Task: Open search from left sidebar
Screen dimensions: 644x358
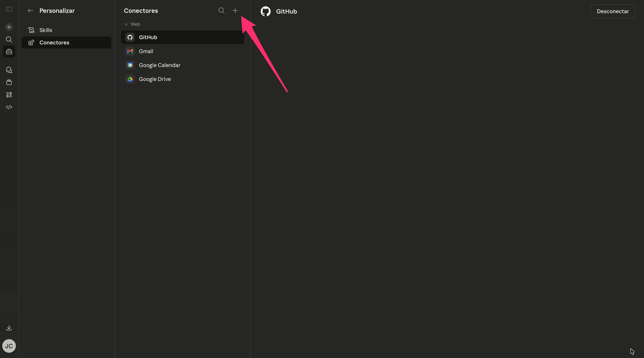Action: [9, 39]
